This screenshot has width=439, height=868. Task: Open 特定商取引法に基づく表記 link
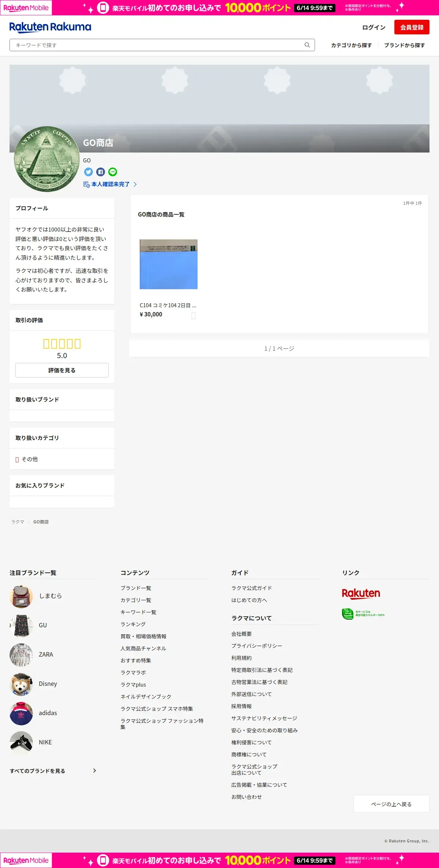262,670
